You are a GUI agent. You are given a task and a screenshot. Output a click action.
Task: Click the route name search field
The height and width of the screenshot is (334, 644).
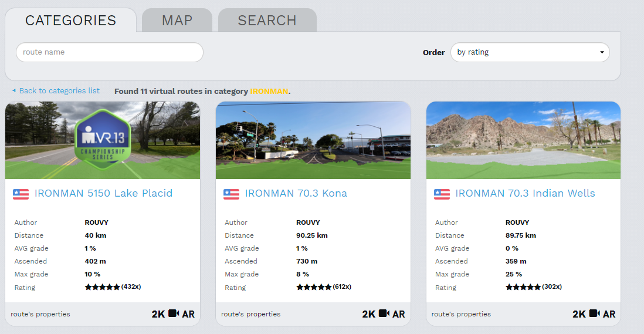pos(110,52)
